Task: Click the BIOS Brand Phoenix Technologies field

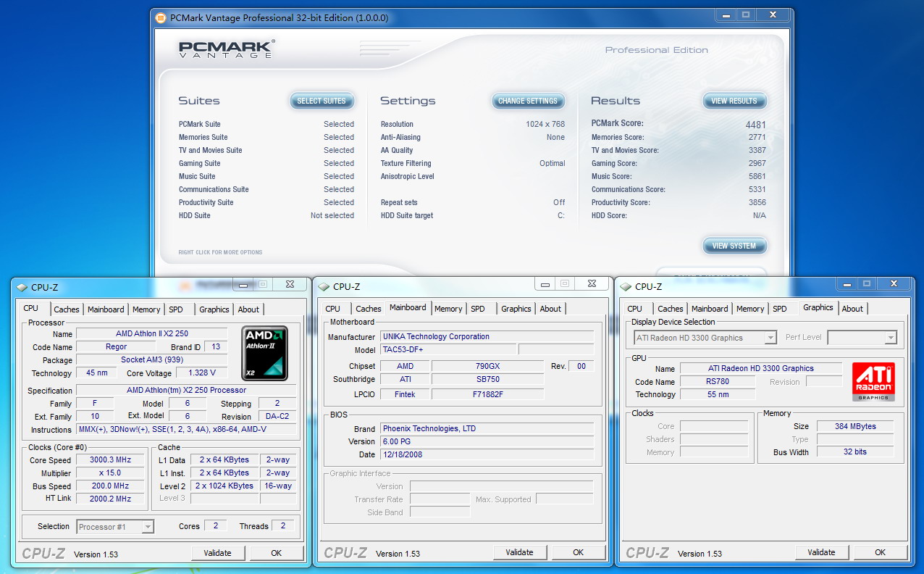Action: pyautogui.click(x=487, y=428)
